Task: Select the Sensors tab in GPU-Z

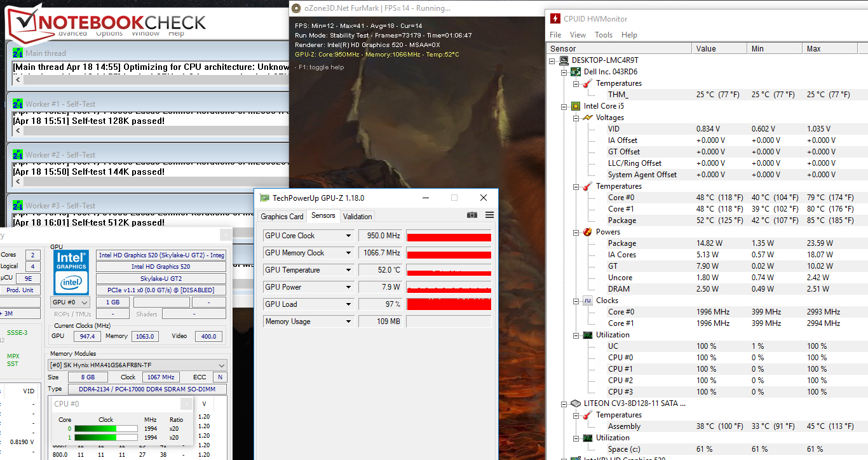Action: (x=323, y=216)
